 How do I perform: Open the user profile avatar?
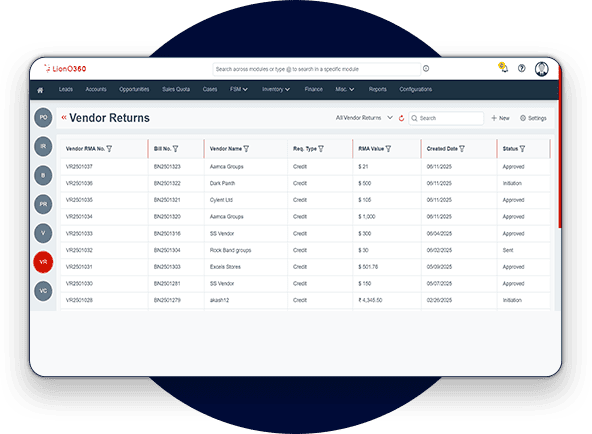(541, 69)
